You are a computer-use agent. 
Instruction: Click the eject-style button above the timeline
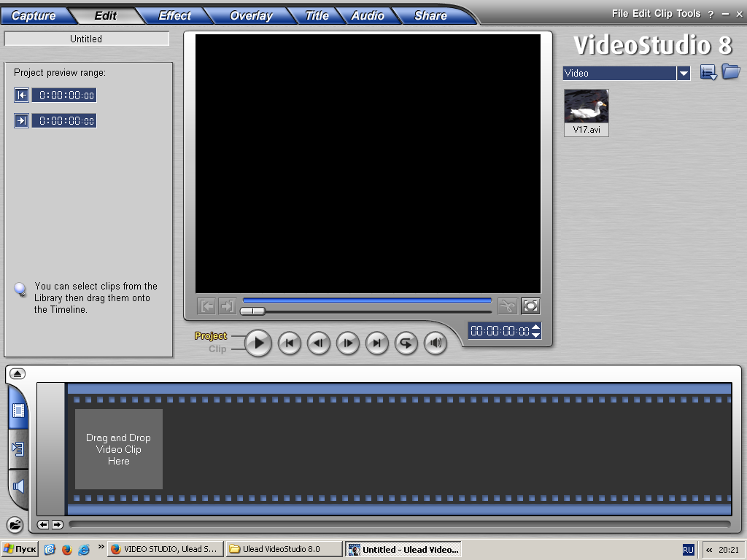coord(18,373)
